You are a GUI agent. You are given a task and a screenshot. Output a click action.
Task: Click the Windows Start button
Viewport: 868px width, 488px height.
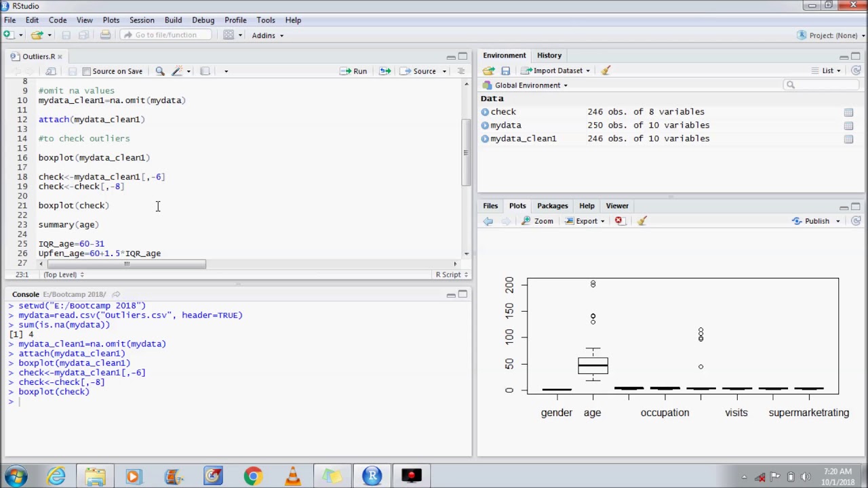click(16, 476)
